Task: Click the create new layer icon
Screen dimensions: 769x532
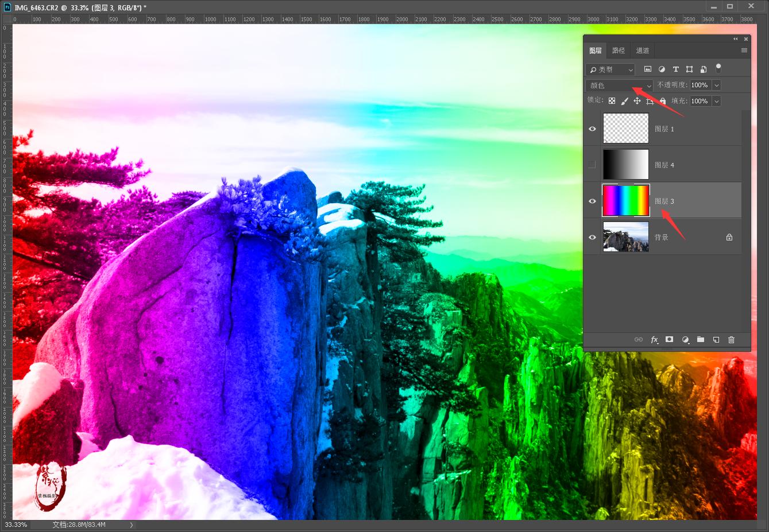Action: pos(716,340)
